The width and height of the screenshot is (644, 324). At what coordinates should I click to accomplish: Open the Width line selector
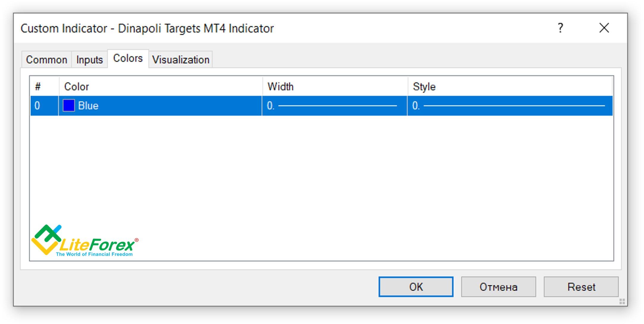[334, 106]
